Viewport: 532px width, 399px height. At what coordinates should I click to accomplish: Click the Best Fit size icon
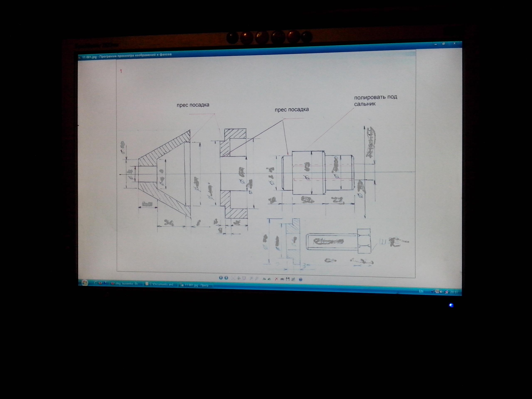(233, 278)
